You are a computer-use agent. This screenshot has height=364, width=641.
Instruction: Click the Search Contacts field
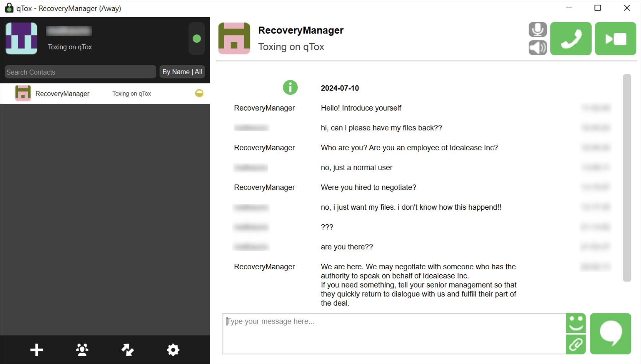[x=80, y=72]
